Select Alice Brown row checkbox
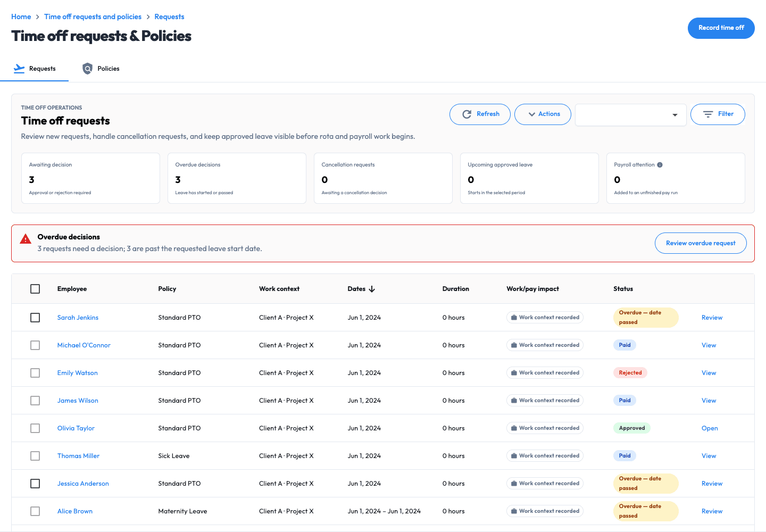Screen dimensions: 766x532 tap(35, 511)
